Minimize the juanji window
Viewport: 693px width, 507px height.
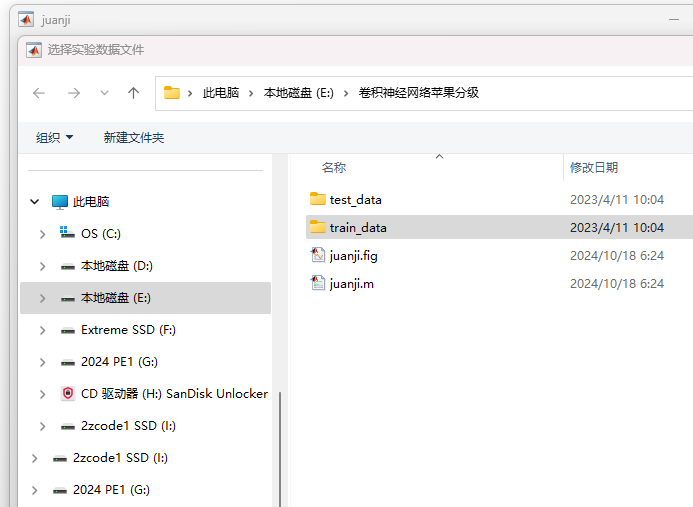[674, 19]
